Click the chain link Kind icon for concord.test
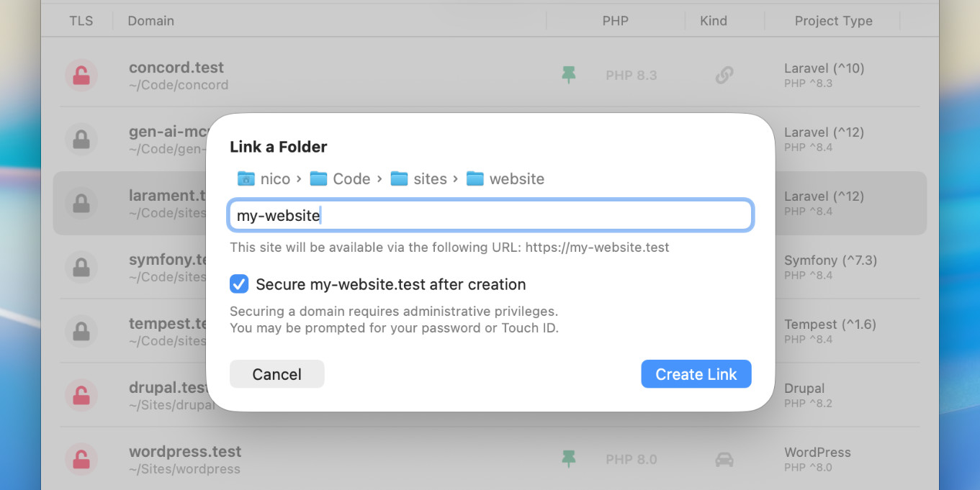 (724, 75)
